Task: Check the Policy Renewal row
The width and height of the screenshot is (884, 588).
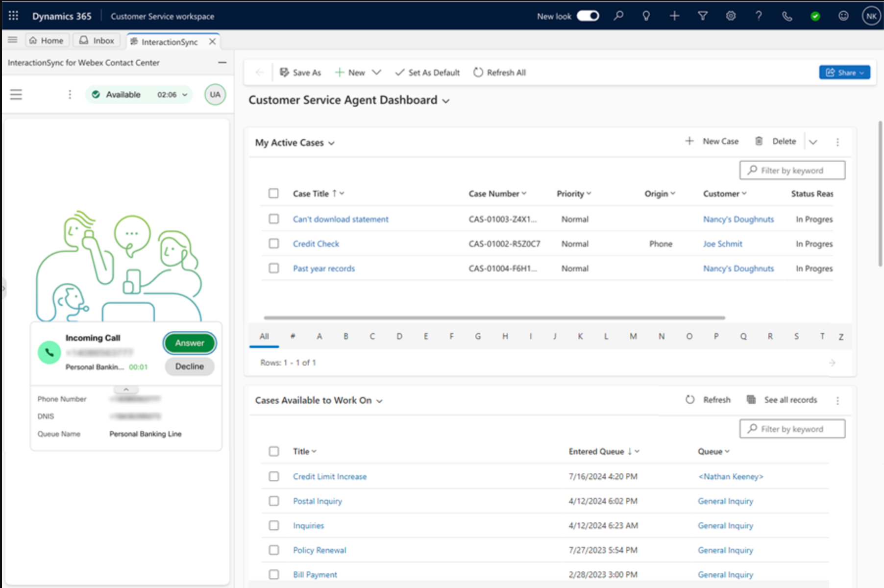Action: pyautogui.click(x=273, y=550)
